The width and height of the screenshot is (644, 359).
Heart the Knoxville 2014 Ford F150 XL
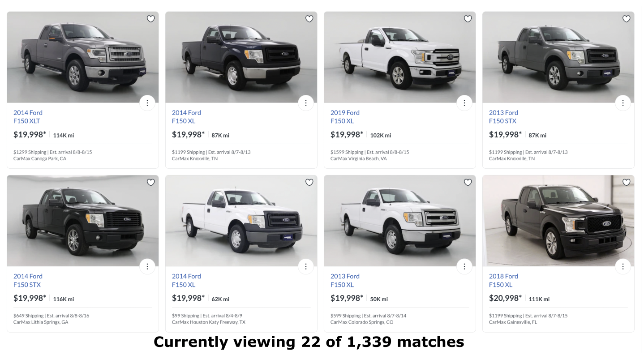pos(309,19)
